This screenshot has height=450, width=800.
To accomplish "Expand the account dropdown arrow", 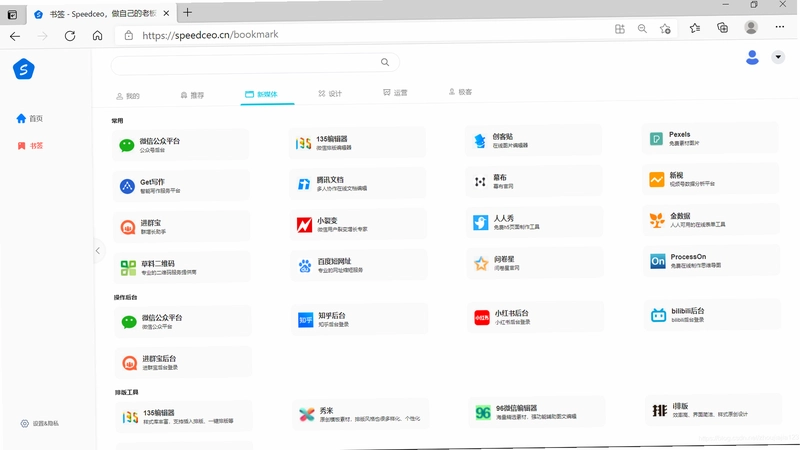I will pyautogui.click(x=778, y=57).
